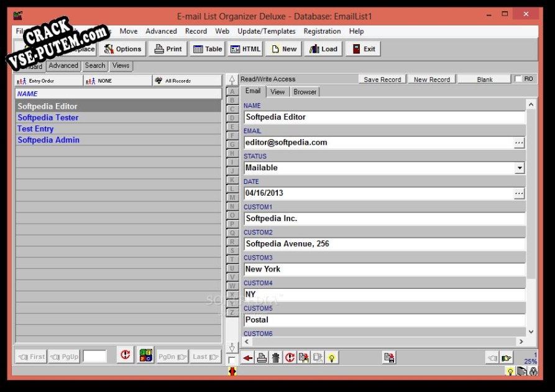Open the Table view from toolbar
The image size is (555, 392).
pyautogui.click(x=208, y=49)
